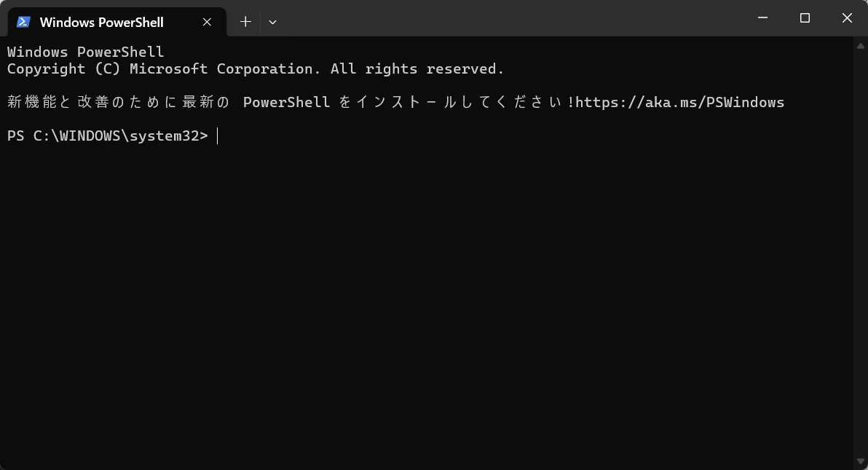Click the scrollbar down arrow
This screenshot has height=470, width=868.
point(860,461)
